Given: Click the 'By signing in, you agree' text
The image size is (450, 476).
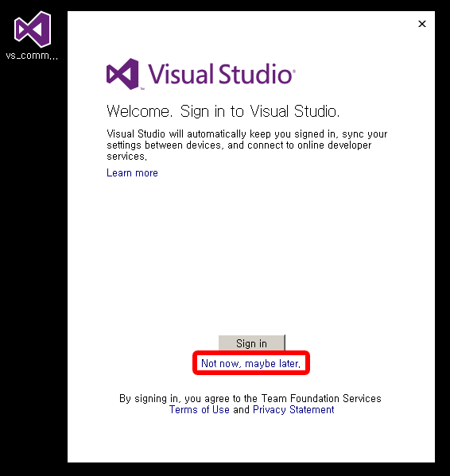Looking at the screenshot, I should point(250,398).
